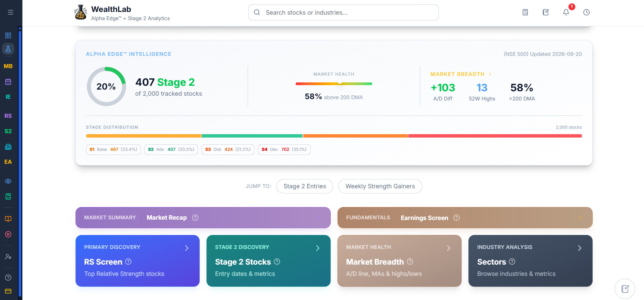Open the Earnings Screen banner

click(x=465, y=218)
